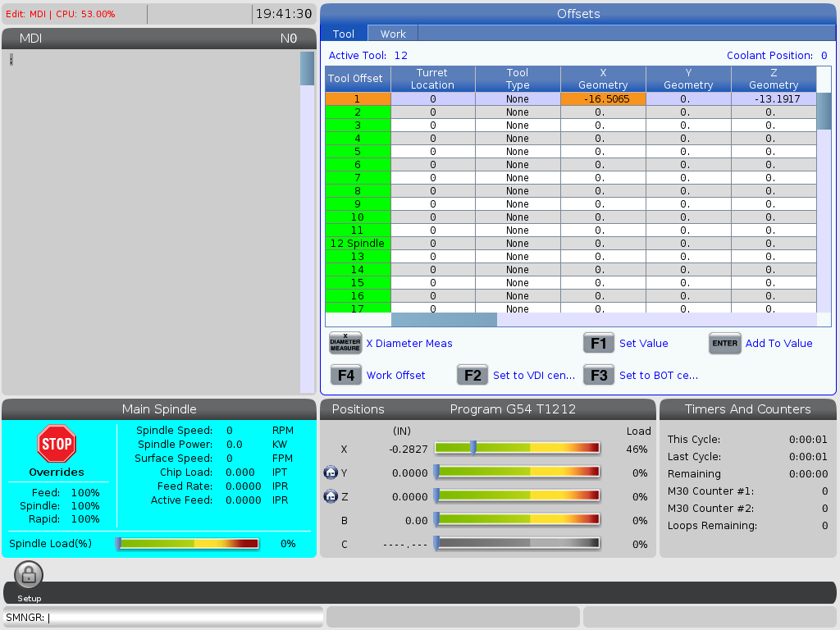Click the Z axis load bar

pos(517,496)
